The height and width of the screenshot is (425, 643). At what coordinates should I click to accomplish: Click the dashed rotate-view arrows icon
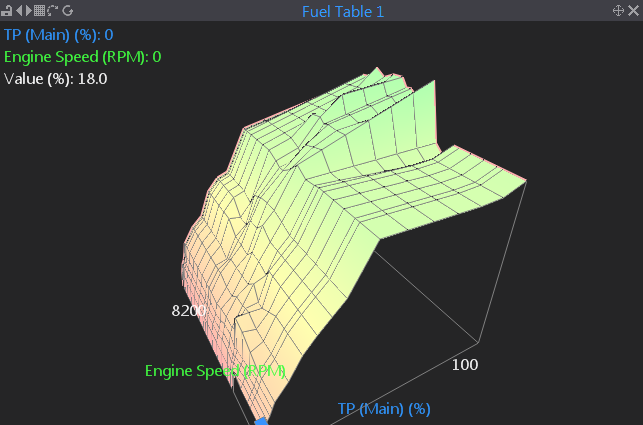click(52, 11)
